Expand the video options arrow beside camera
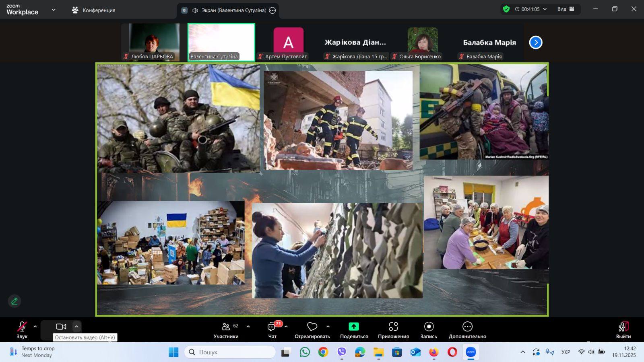The height and width of the screenshot is (362, 644). [76, 327]
